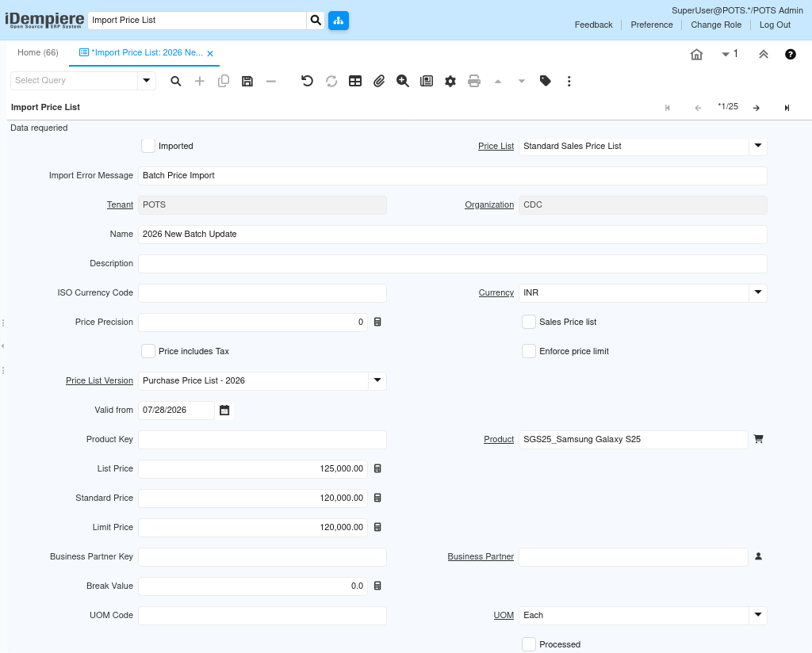Close the Import Price List tab

tap(210, 53)
